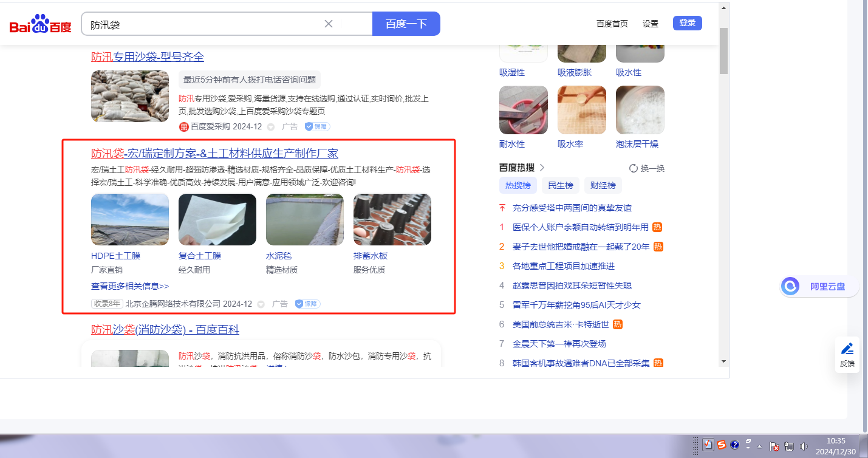Click the Baidu logo
The height and width of the screenshot is (458, 868).
(x=40, y=24)
